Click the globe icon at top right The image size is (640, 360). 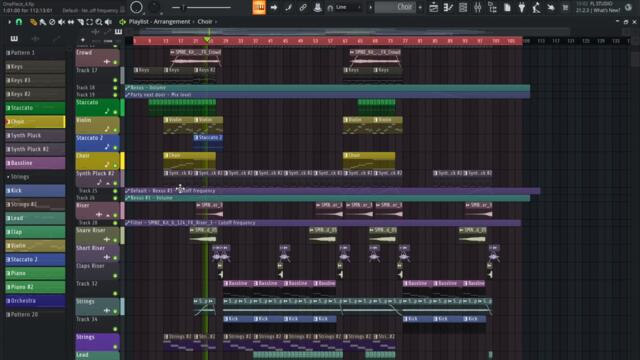[628, 7]
